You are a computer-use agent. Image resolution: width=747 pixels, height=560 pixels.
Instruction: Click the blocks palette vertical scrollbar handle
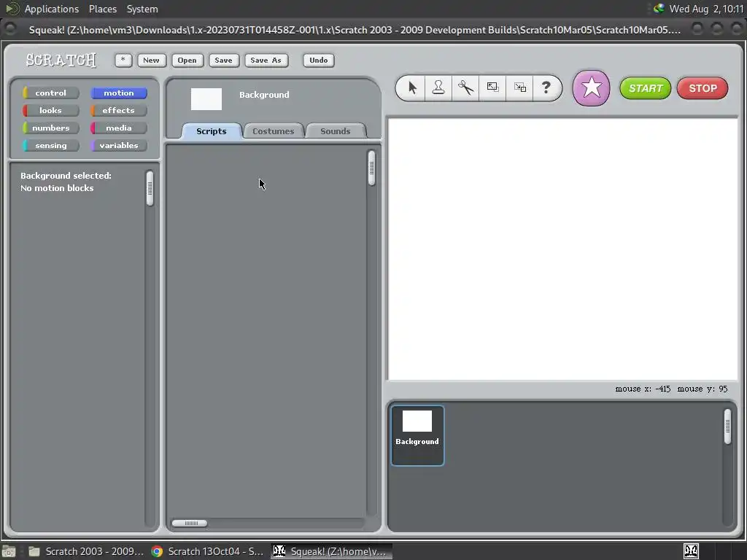[x=150, y=189]
